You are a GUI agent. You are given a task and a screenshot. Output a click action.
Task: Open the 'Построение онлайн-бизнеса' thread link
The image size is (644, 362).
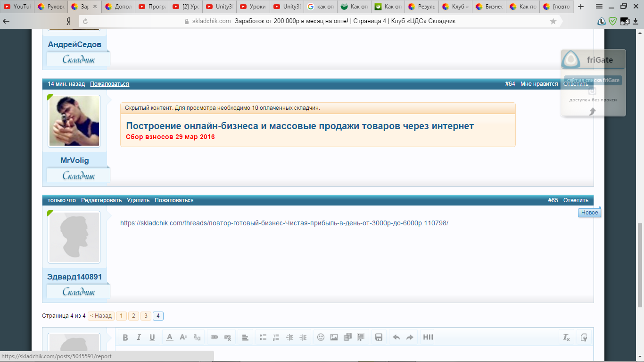click(300, 126)
